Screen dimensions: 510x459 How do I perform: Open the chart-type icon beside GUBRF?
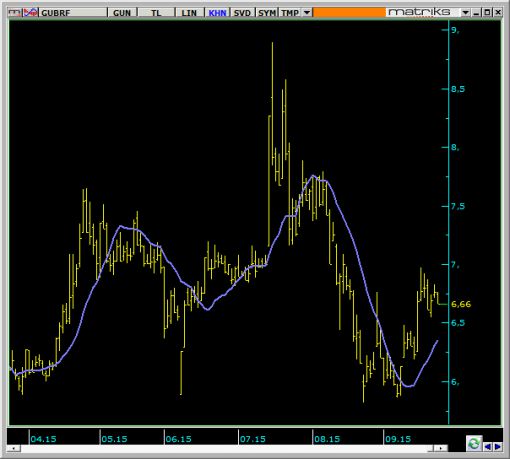click(x=31, y=13)
